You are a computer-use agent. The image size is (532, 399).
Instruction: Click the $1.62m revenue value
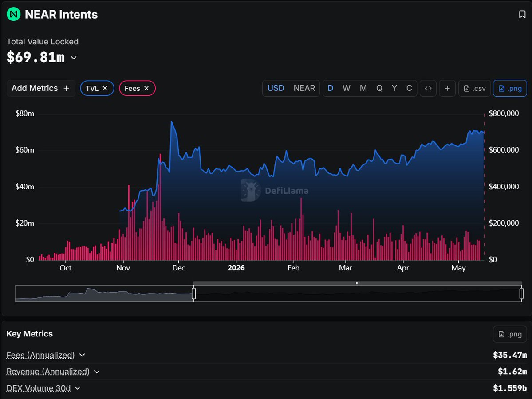tap(512, 372)
